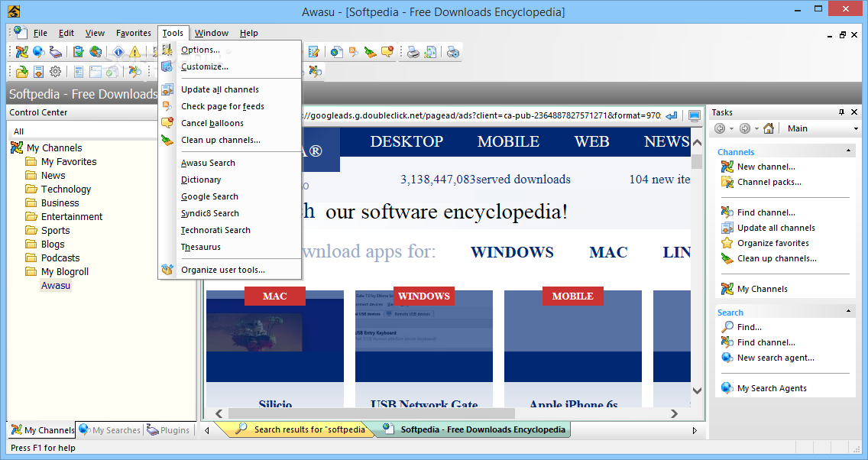
Task: Click the monitor icon right of address bar
Action: coord(695,115)
